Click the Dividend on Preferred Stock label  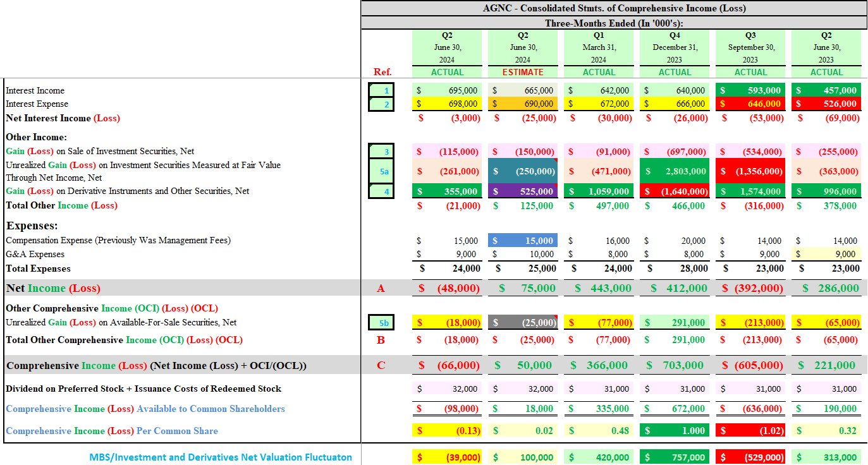tap(144, 389)
